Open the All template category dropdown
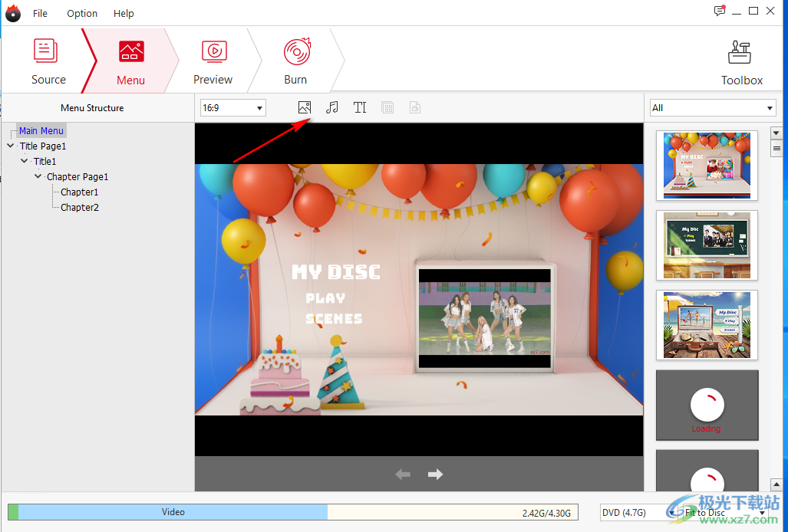This screenshot has width=788, height=532. click(712, 108)
